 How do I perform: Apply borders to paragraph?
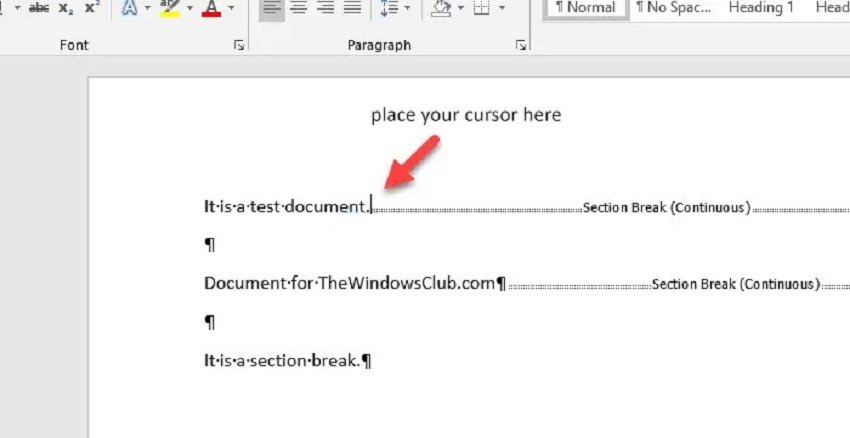coord(481,8)
